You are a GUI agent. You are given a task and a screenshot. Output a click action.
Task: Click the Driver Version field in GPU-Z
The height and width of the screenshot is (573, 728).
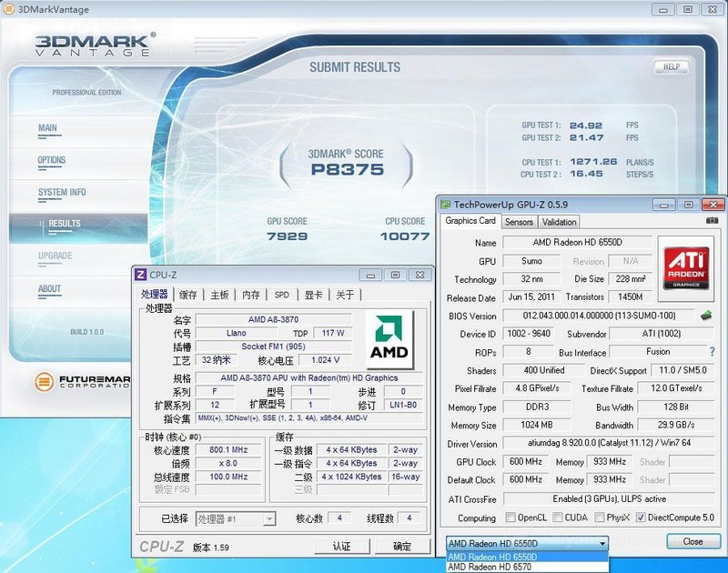[x=609, y=443]
